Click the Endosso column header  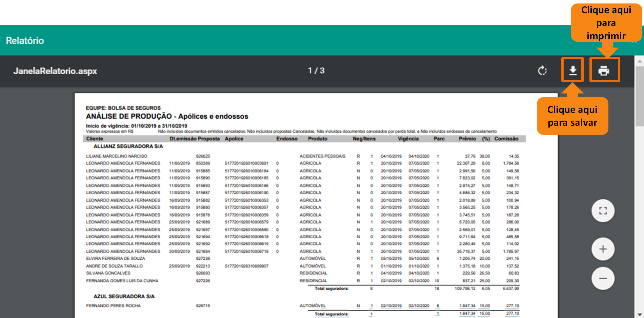pos(287,139)
